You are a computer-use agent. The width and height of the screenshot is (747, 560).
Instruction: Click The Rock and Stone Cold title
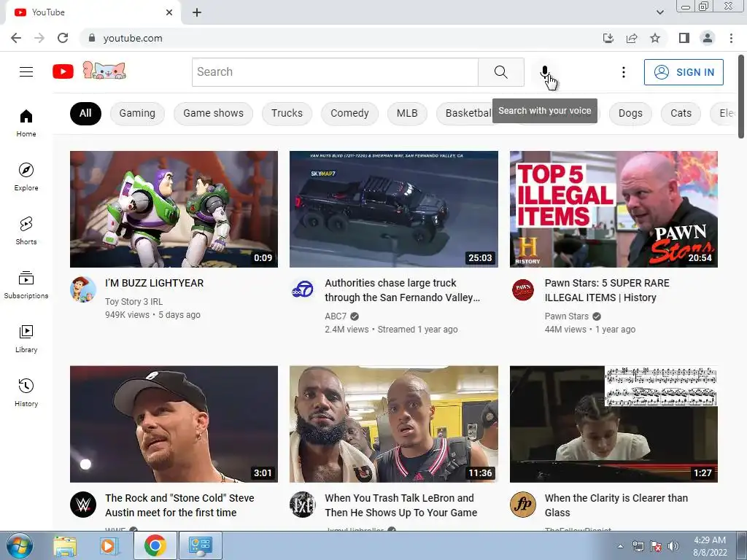[179, 505]
